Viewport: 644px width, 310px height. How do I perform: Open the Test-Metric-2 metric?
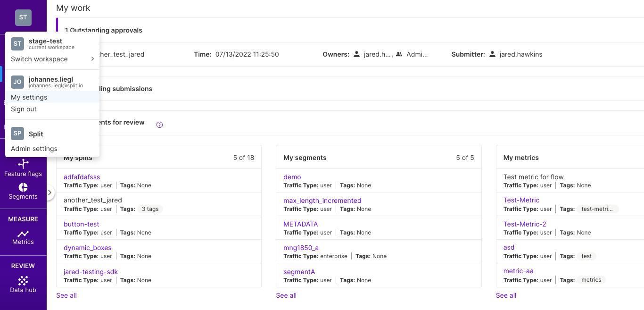pyautogui.click(x=525, y=224)
